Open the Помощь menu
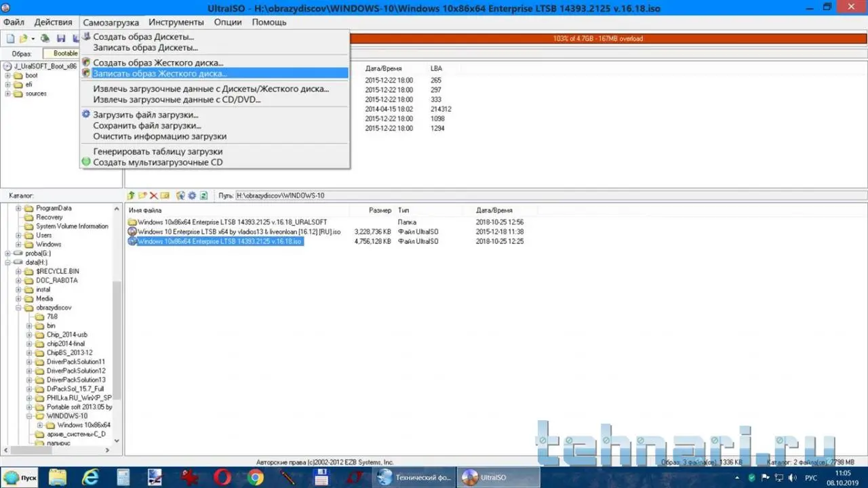 (269, 22)
